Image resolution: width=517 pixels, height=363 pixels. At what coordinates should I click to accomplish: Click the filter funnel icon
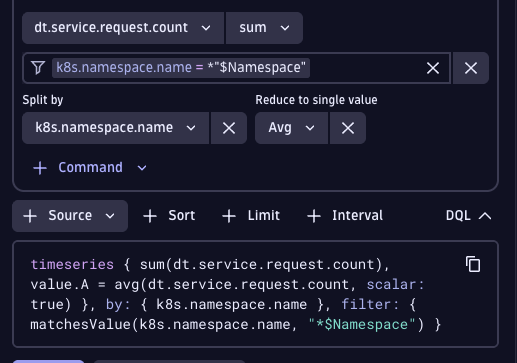click(x=38, y=68)
